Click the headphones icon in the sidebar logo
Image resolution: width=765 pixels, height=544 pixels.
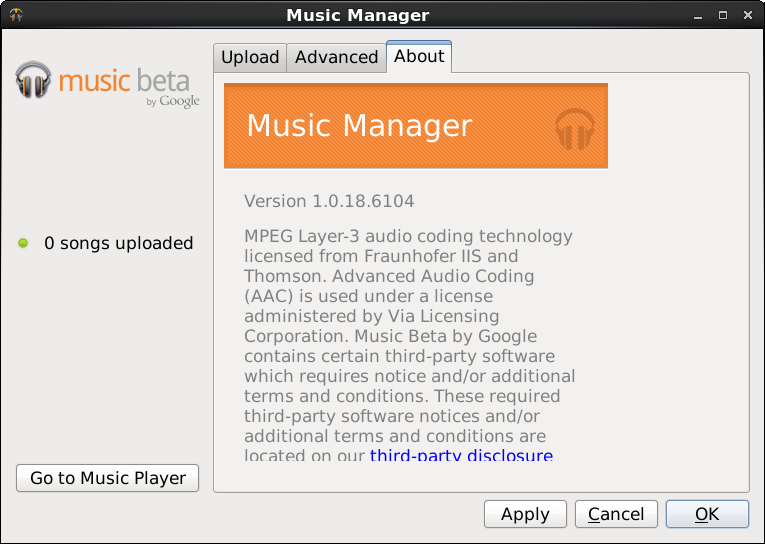[33, 80]
